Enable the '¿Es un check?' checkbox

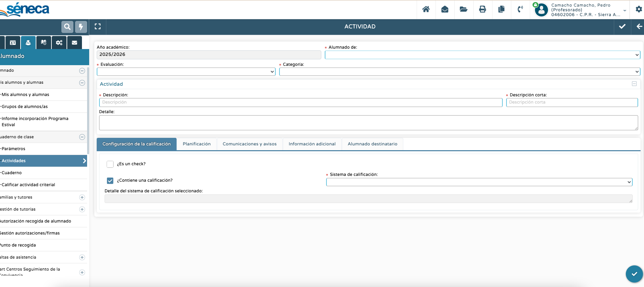pos(110,164)
